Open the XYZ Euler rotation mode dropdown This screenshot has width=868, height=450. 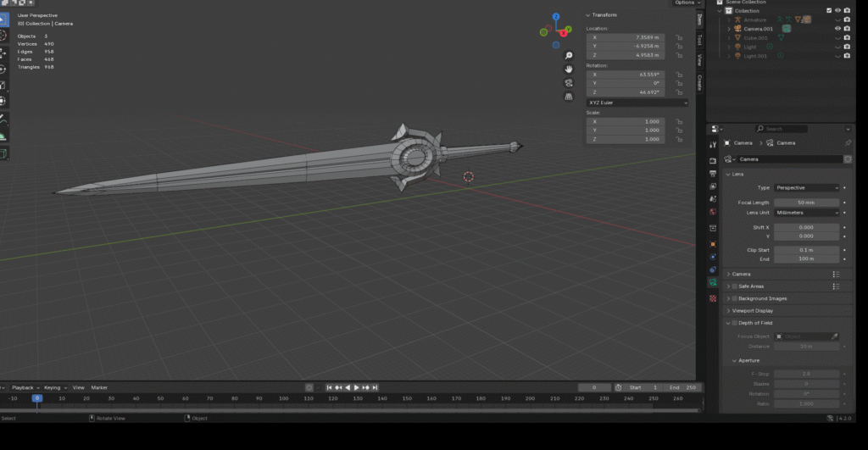tap(637, 103)
